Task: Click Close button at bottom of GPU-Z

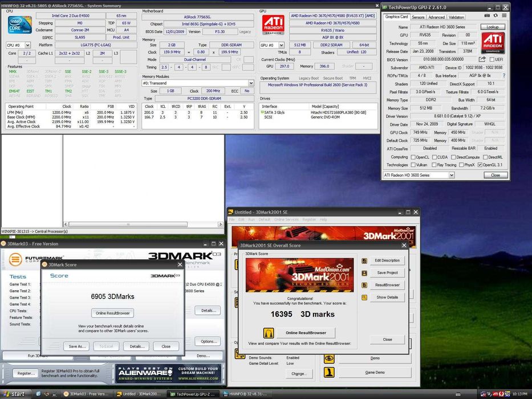Action: point(496,175)
